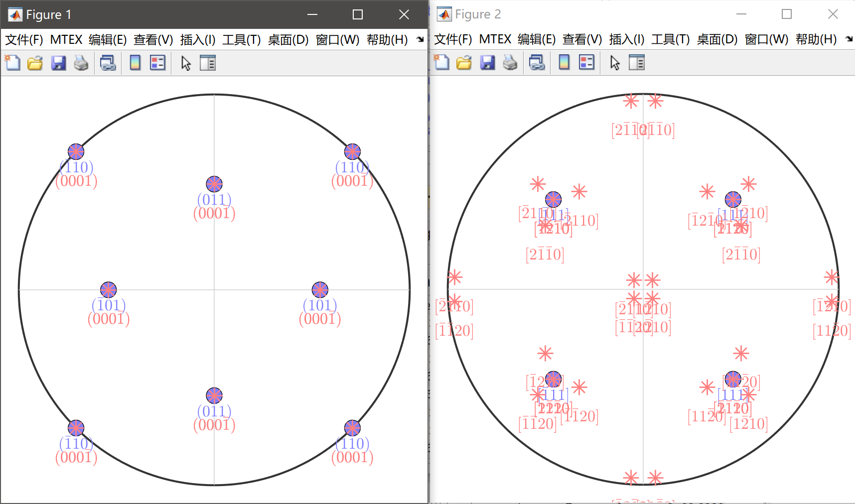Click Print icon in Figure 1 toolbar
The height and width of the screenshot is (504, 855).
point(81,63)
